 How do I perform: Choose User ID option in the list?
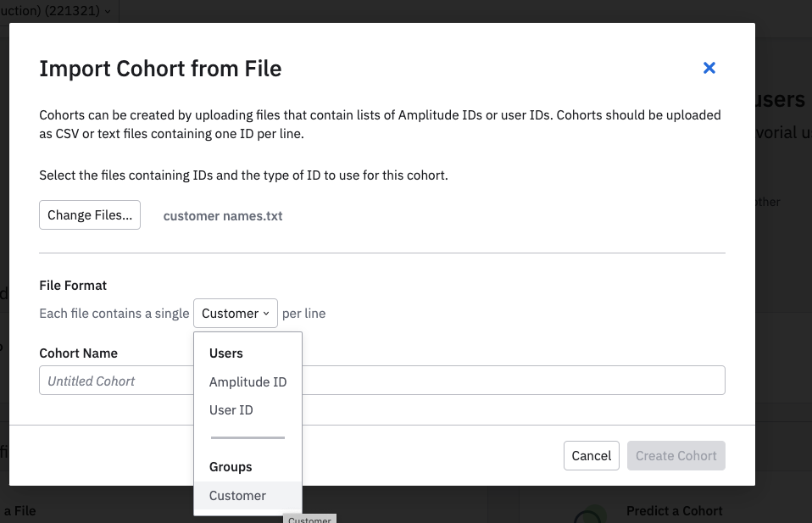click(x=231, y=410)
